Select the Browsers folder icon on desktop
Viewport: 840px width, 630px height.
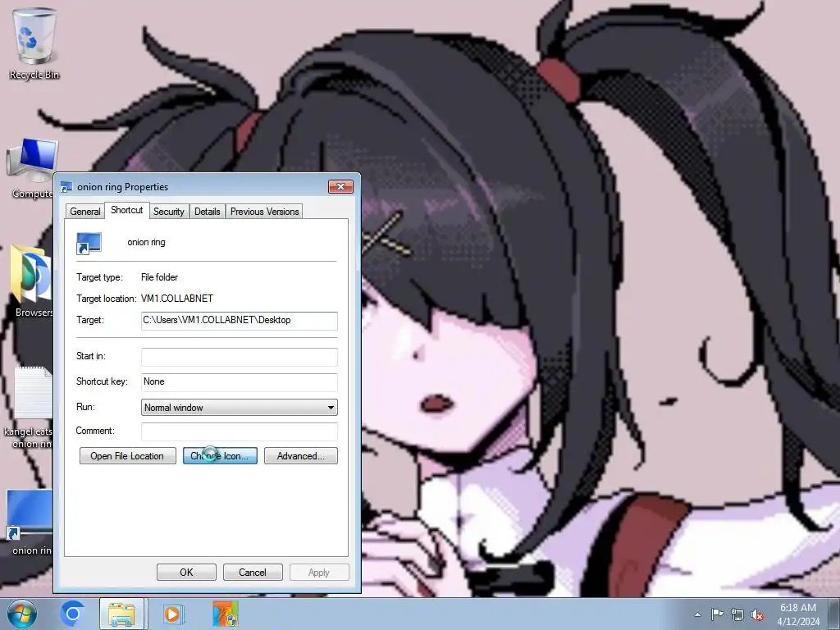tap(30, 281)
